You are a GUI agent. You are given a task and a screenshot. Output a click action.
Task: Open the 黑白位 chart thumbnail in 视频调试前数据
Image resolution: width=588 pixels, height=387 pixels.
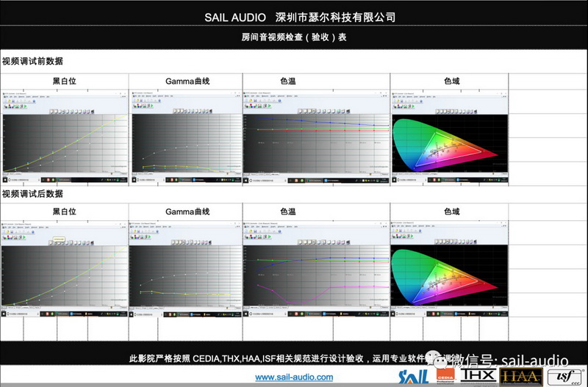[x=65, y=137]
